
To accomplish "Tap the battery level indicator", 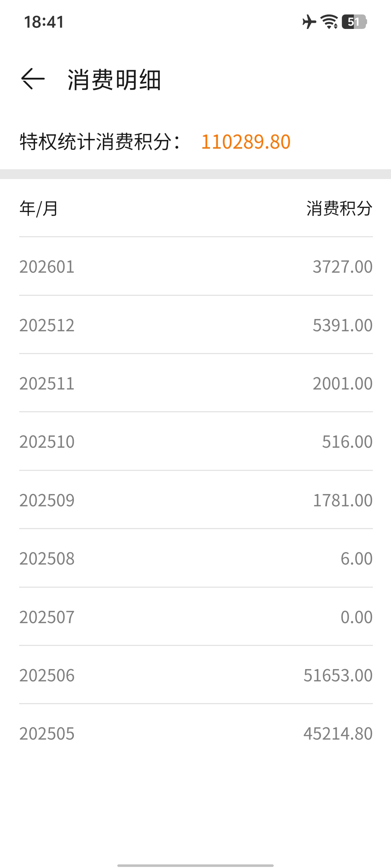I will [x=354, y=22].
